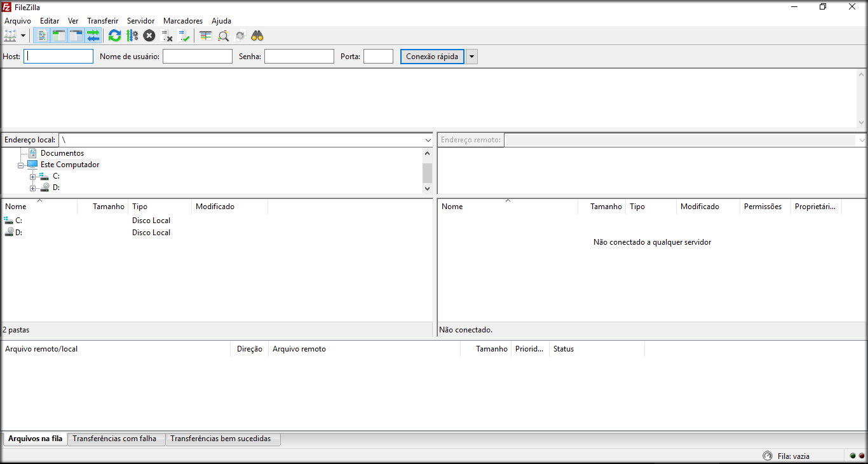Toggle processing of the transfer queue
The height and width of the screenshot is (464, 868).
coord(132,36)
